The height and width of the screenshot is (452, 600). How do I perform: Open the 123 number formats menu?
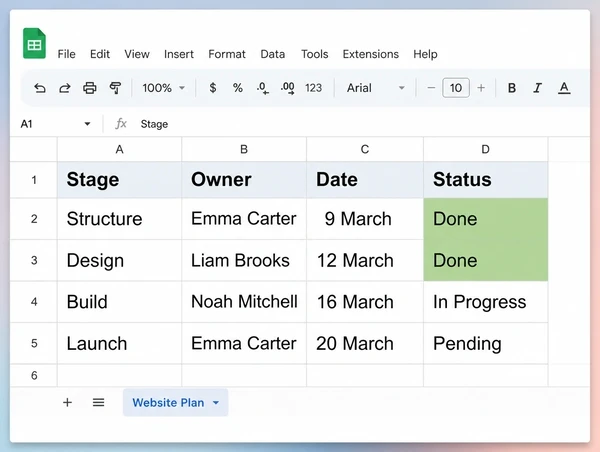[x=313, y=88]
